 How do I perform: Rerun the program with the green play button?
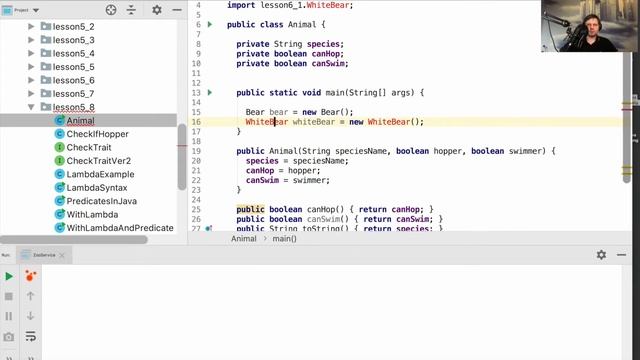9,276
